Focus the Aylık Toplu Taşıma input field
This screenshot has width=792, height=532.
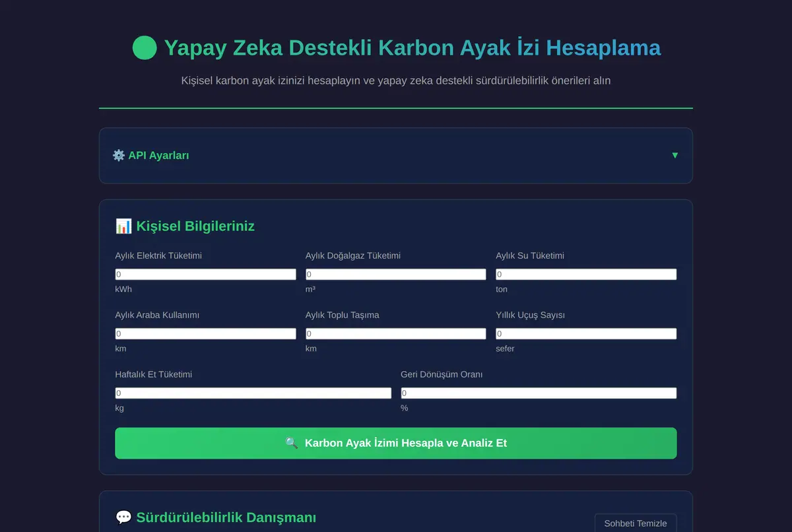396,334
